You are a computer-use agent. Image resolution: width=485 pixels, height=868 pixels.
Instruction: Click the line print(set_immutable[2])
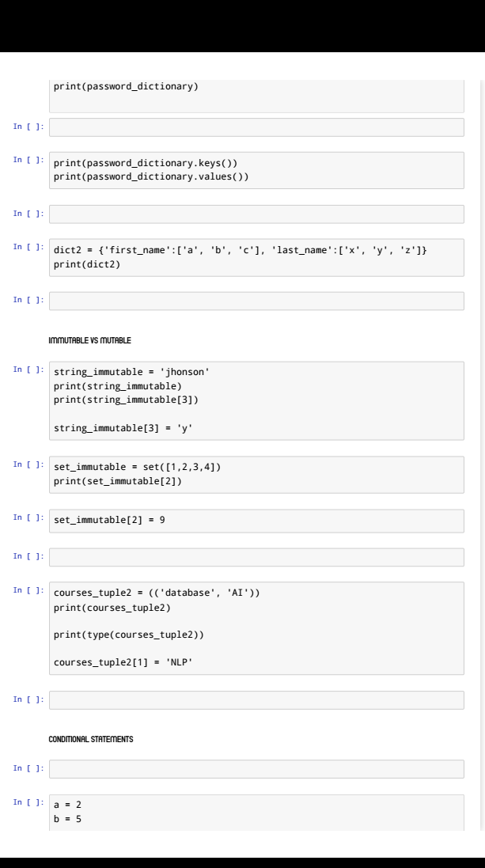pos(117,481)
